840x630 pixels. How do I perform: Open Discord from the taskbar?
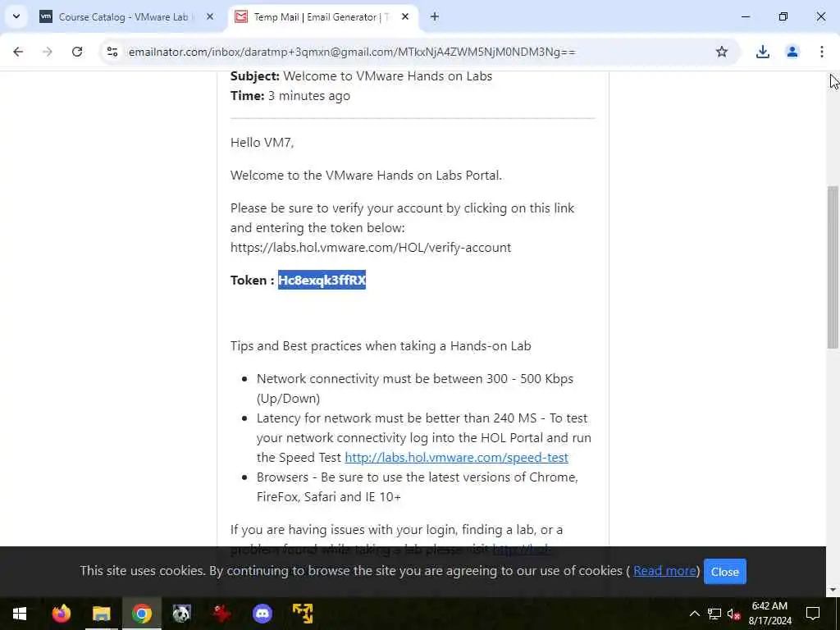click(x=262, y=614)
